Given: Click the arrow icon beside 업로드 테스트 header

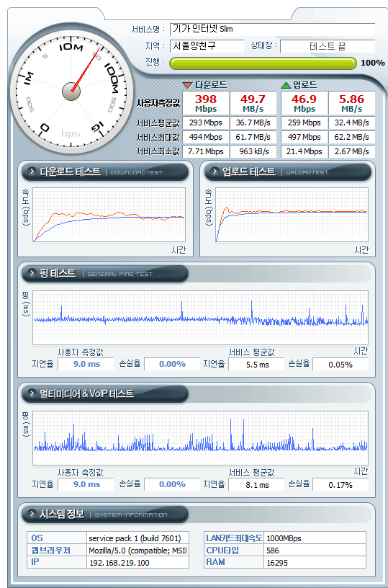Looking at the screenshot, I should click(215, 171).
